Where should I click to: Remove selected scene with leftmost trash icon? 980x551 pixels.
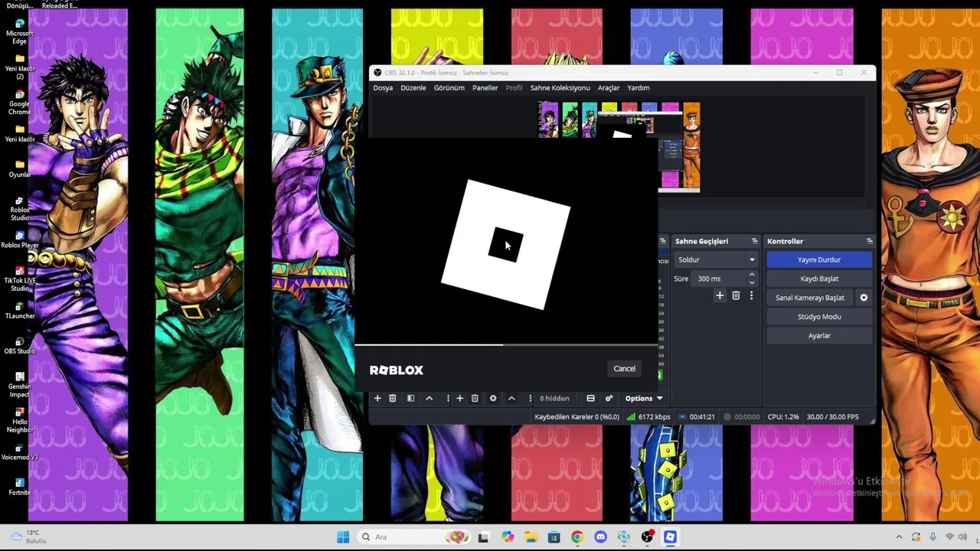point(393,398)
